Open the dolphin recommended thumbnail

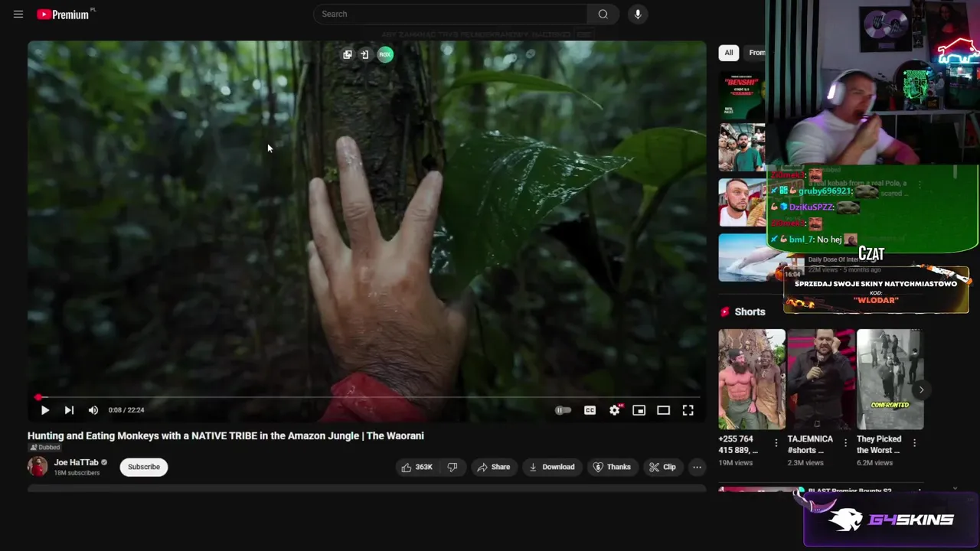(750, 258)
